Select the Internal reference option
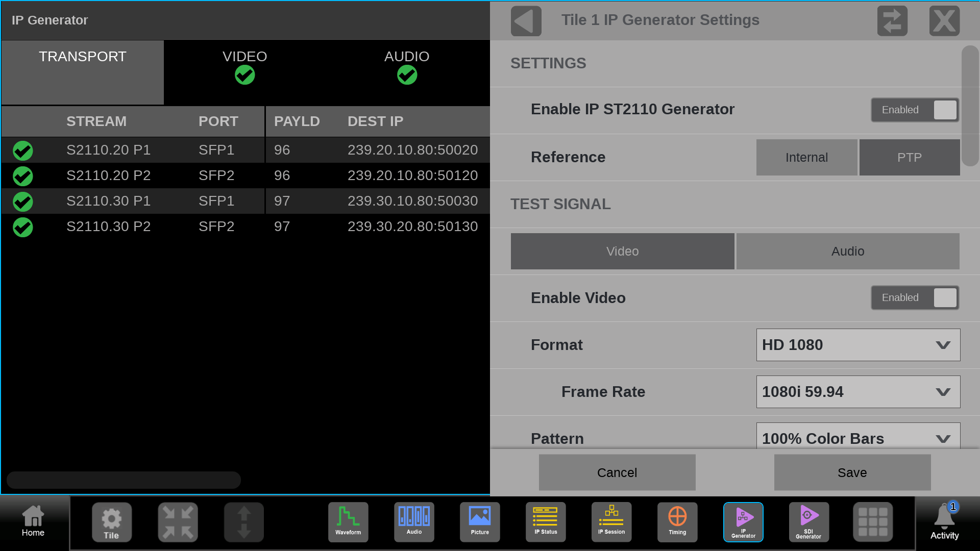 (806, 157)
